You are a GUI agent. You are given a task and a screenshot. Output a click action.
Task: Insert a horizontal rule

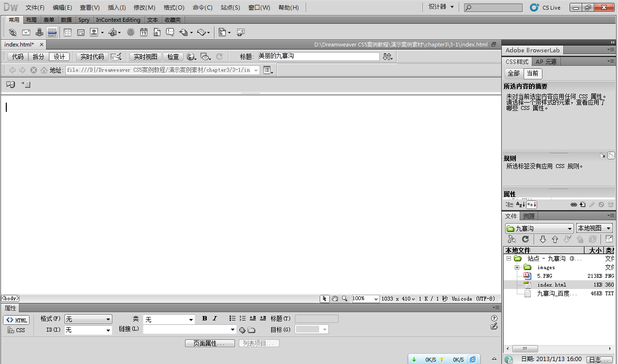52,32
